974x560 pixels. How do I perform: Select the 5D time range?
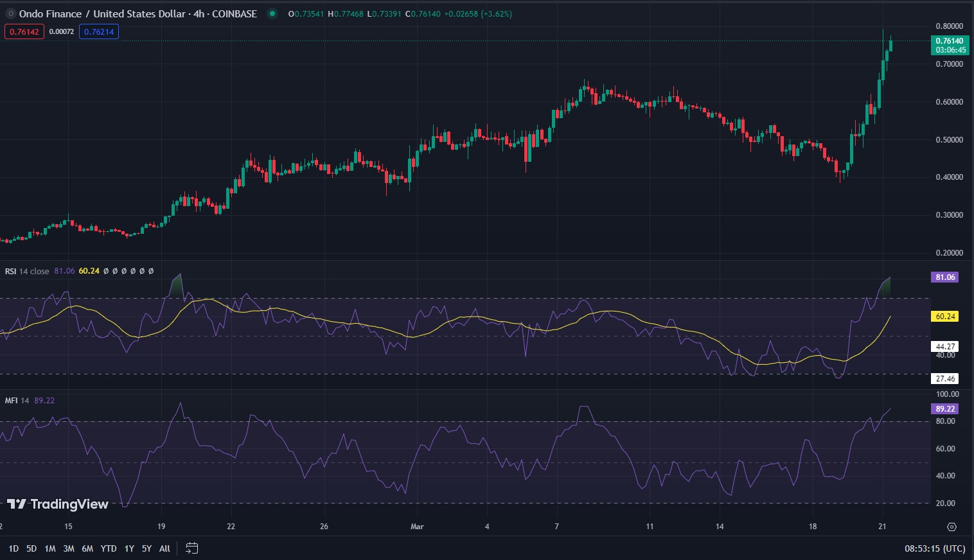click(31, 548)
